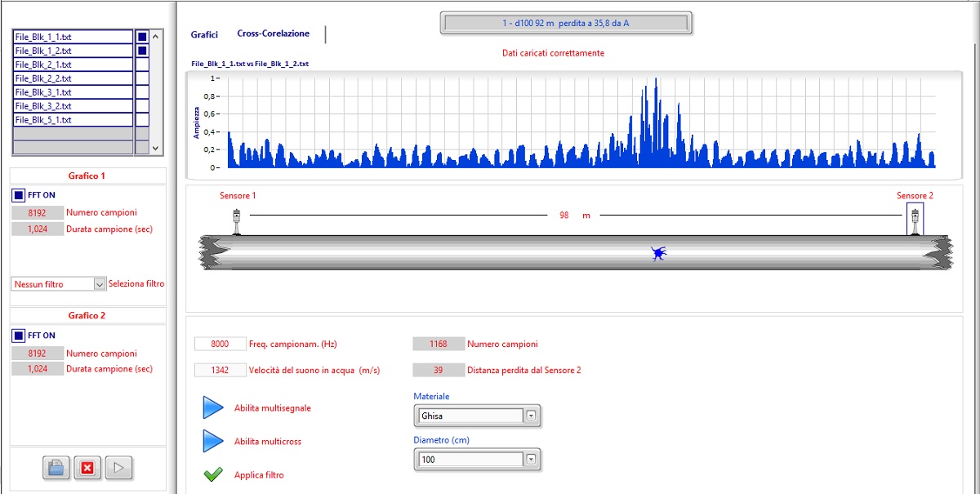Image resolution: width=980 pixels, height=494 pixels.
Task: Click the Abilita multisegnale blue arrow
Action: coord(212,407)
